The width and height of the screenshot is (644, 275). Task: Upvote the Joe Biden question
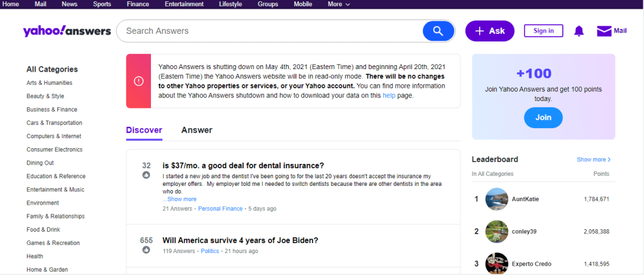pos(146,250)
